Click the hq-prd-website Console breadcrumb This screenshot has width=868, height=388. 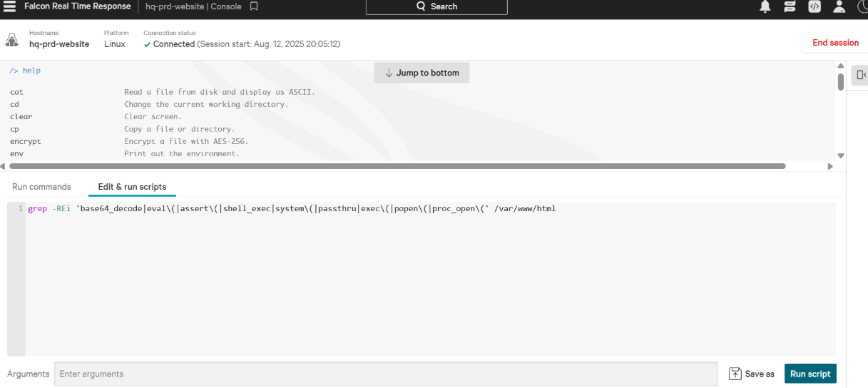(193, 6)
